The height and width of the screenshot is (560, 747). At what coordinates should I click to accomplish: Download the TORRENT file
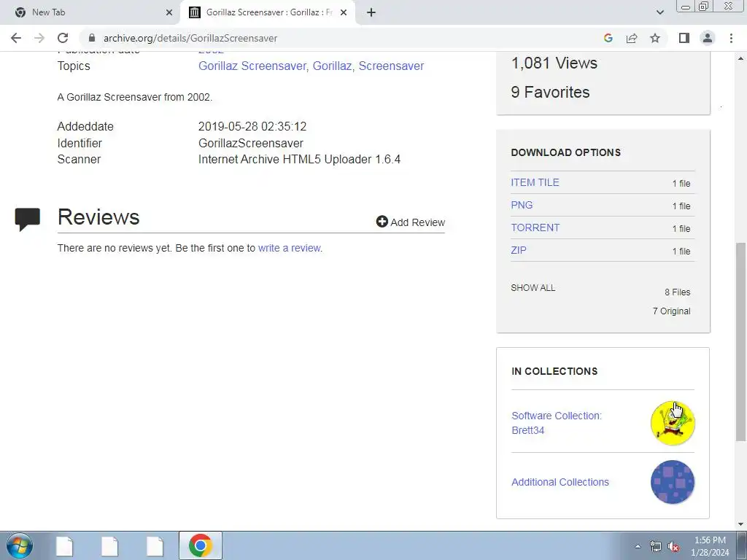(535, 227)
